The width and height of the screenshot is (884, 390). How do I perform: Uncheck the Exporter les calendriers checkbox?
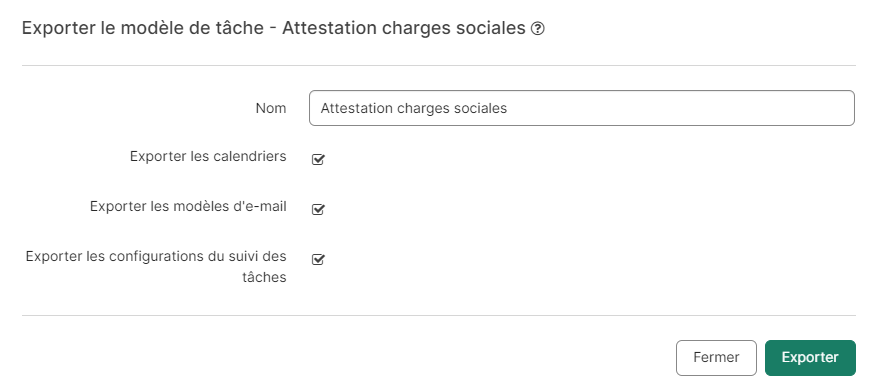pos(318,159)
